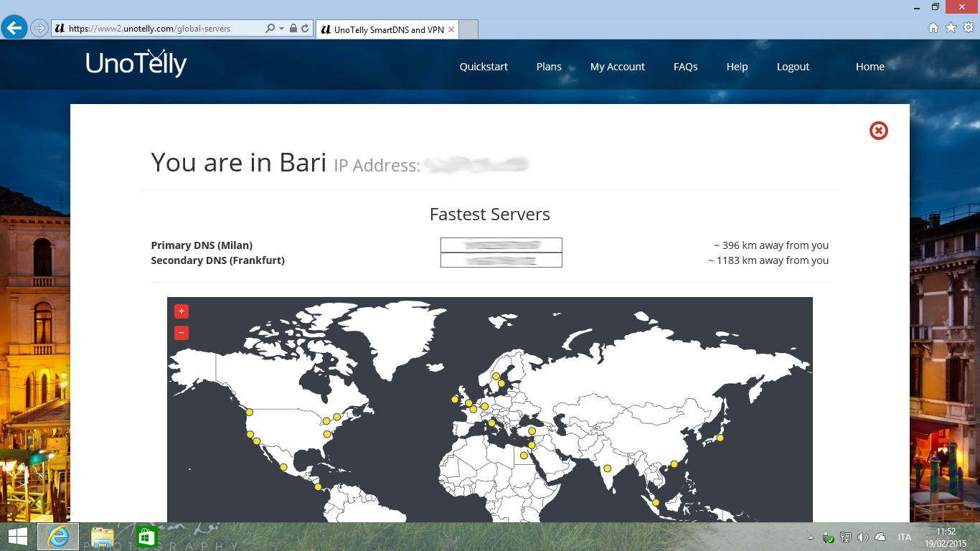Open the network tray icon
Image resolution: width=980 pixels, height=551 pixels.
[846, 537]
